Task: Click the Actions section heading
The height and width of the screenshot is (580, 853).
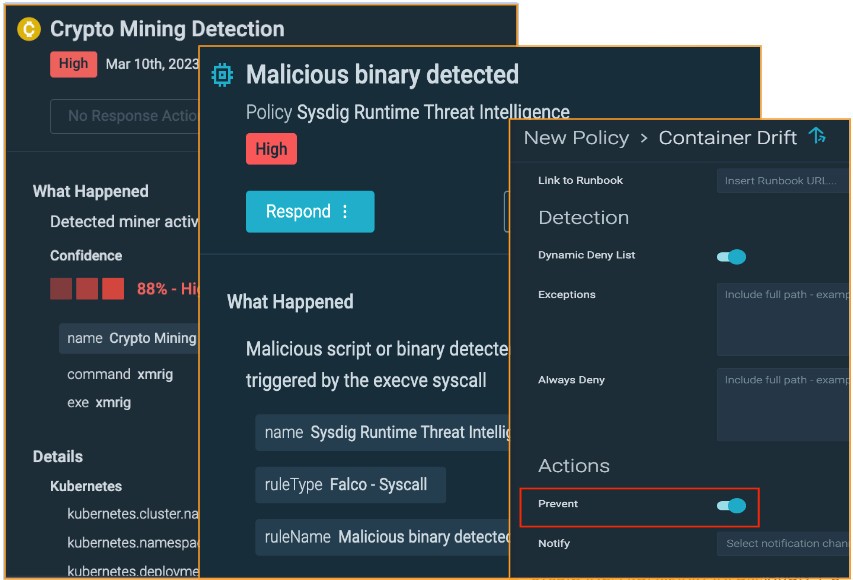Action: (x=574, y=466)
